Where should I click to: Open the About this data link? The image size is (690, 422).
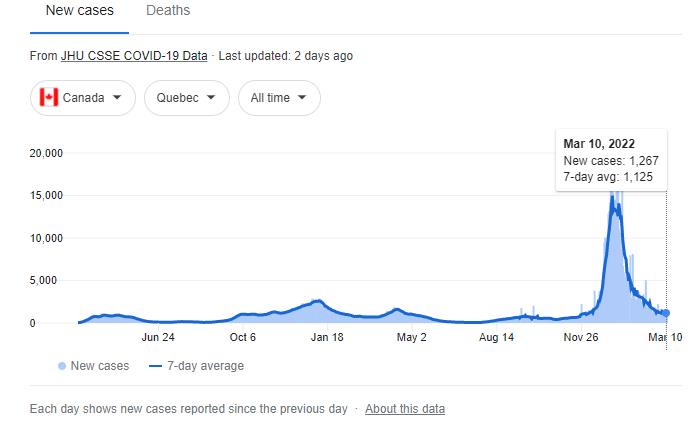click(405, 409)
